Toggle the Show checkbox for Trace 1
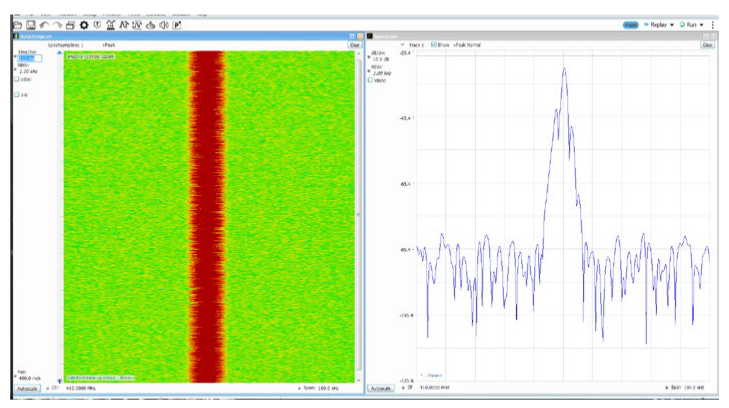Screen dimensions: 729x408 pos(433,45)
